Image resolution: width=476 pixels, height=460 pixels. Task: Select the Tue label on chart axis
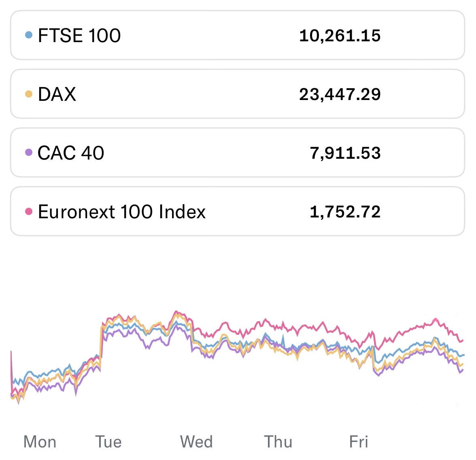click(108, 442)
